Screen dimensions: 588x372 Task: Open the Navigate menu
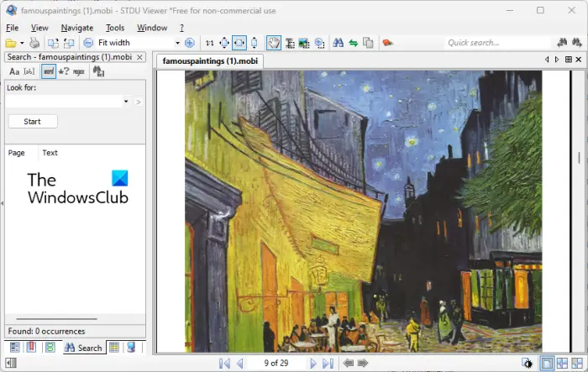77,28
